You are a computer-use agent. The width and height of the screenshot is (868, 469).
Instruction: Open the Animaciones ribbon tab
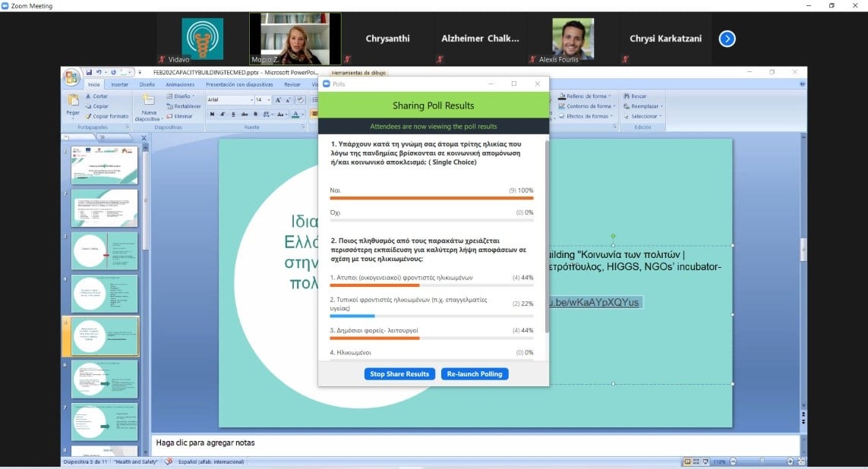coord(180,85)
